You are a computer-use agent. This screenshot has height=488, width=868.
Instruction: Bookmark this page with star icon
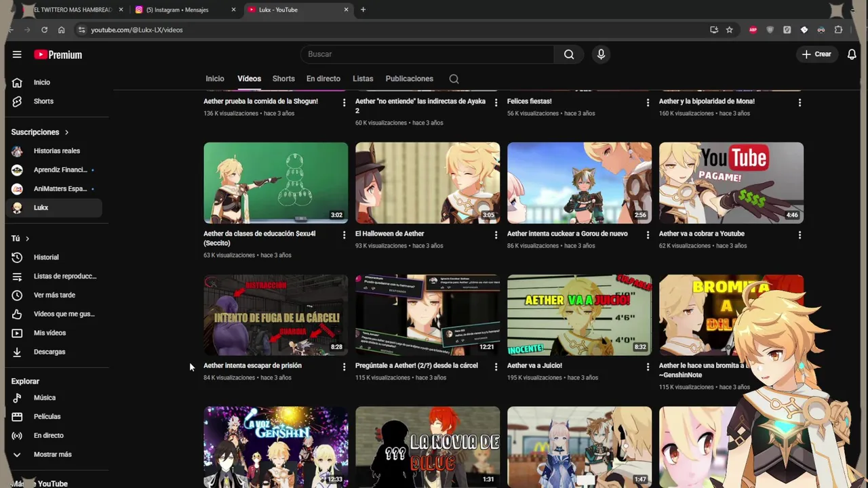point(730,30)
